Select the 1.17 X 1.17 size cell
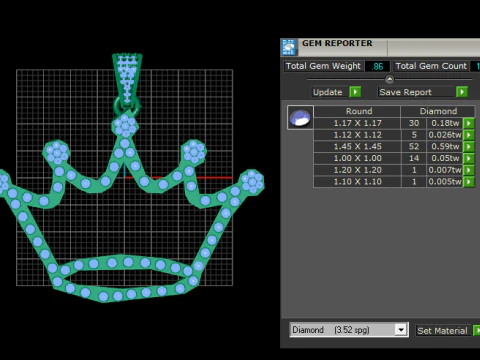The width and height of the screenshot is (480, 360). tap(357, 123)
